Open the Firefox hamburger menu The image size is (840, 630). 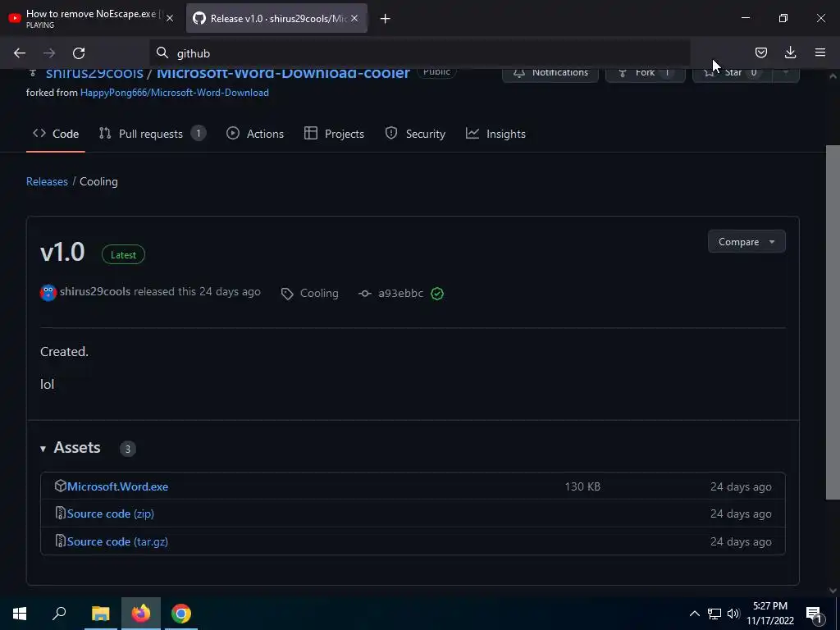(x=820, y=52)
